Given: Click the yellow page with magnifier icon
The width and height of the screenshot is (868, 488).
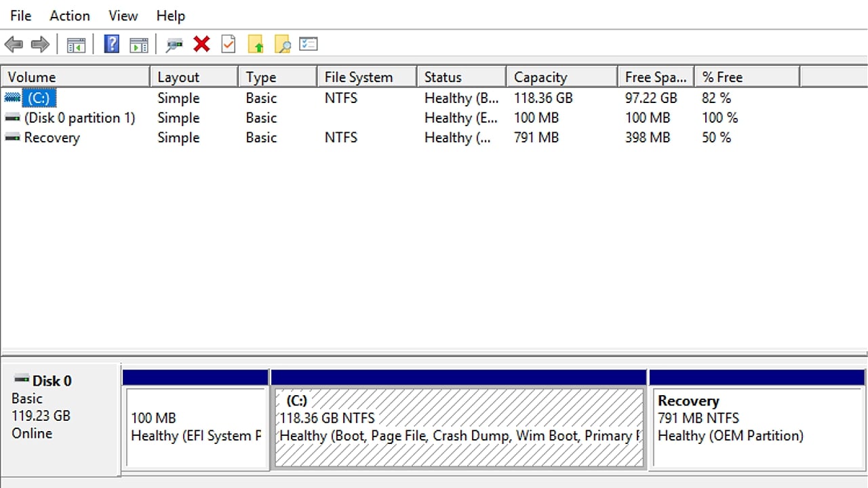Looking at the screenshot, I should (283, 45).
